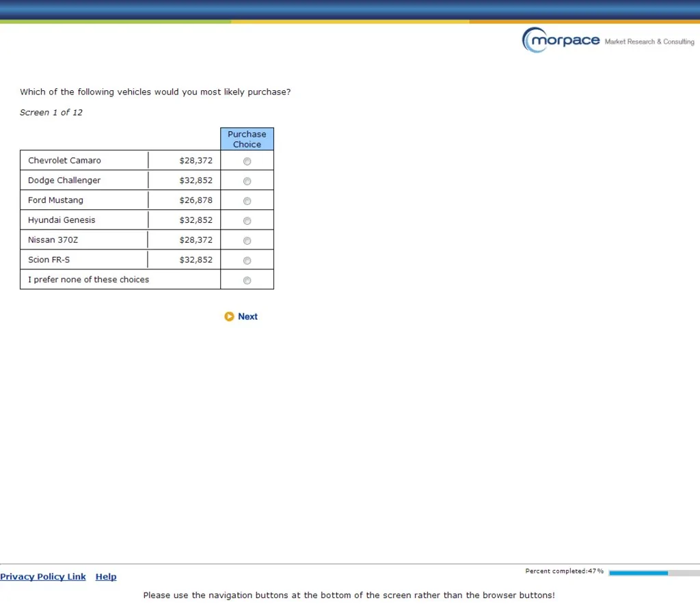Screen dimensions: 700x609
Task: Click the orange Next arrow icon
Action: click(229, 316)
